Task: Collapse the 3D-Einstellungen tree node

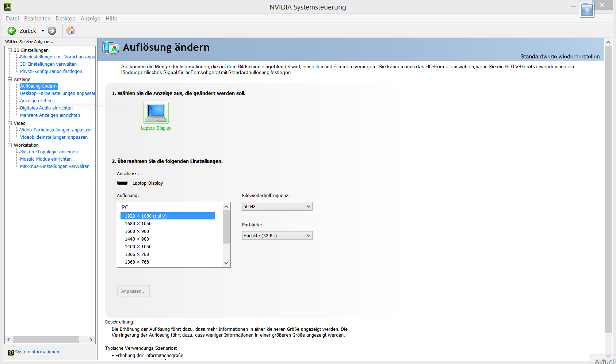Action: coord(10,50)
